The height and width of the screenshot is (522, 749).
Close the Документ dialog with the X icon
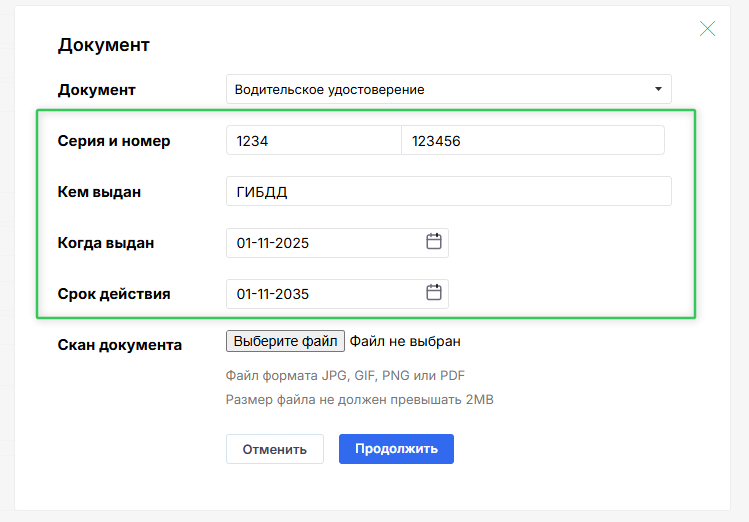click(707, 29)
